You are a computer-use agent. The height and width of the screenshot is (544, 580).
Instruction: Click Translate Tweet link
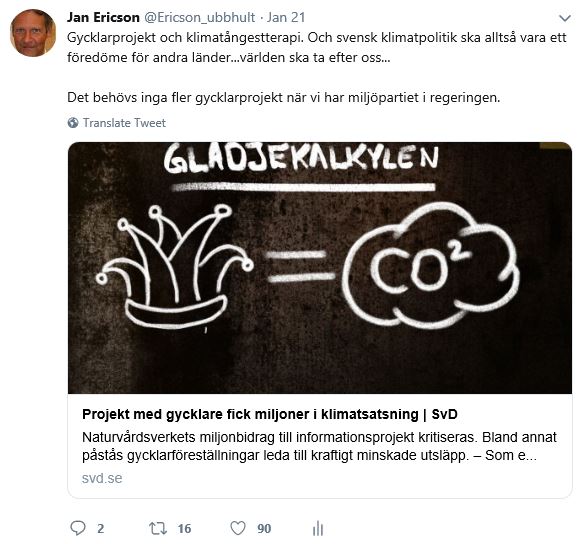[124, 123]
